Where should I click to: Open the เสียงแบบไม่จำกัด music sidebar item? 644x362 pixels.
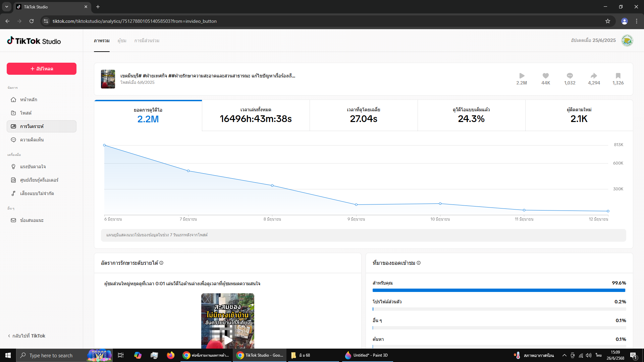(37, 193)
